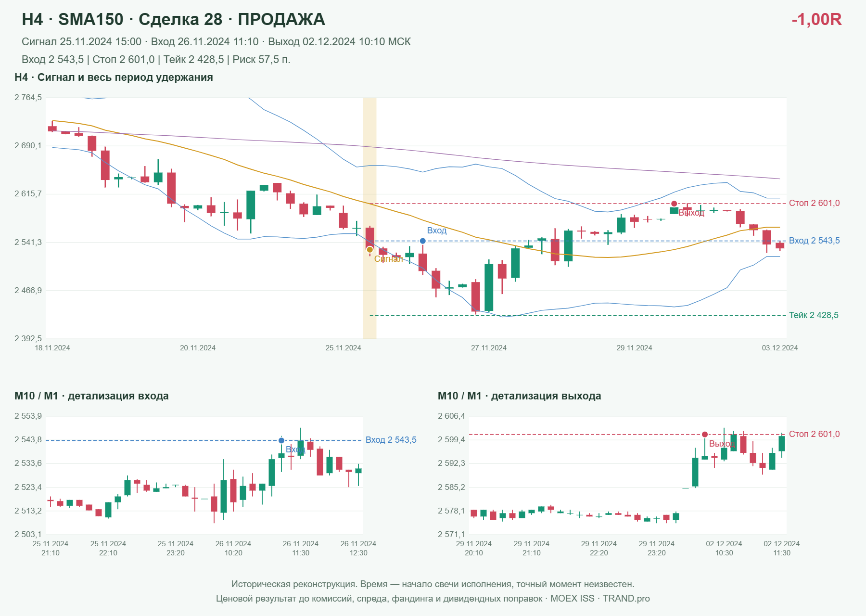Click the title 'H4 · SMA150 · Сделка 28 · ПРОДАЖА'
The height and width of the screenshot is (616, 866).
pos(173,20)
